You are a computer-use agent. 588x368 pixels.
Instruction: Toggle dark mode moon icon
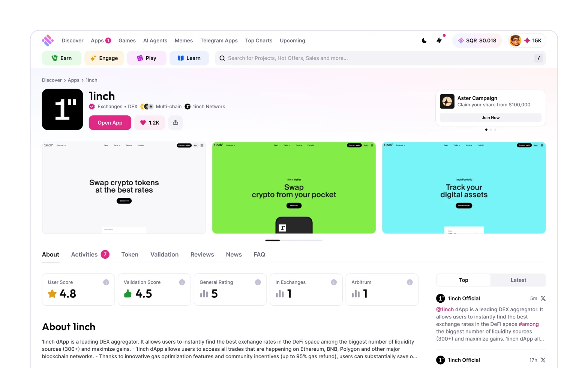coord(424,41)
